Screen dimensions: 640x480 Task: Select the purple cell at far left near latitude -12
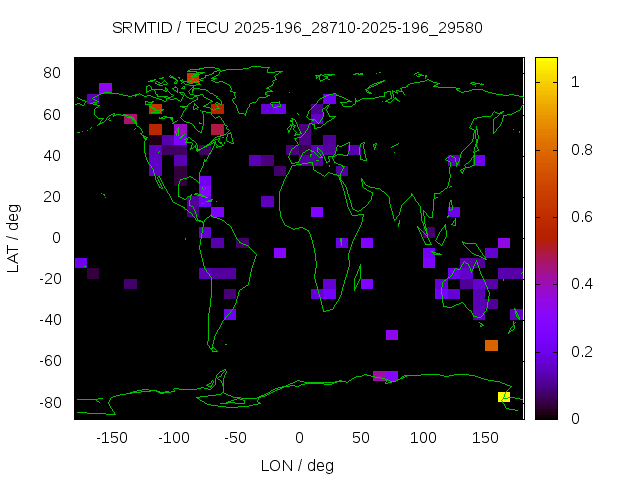(81, 262)
